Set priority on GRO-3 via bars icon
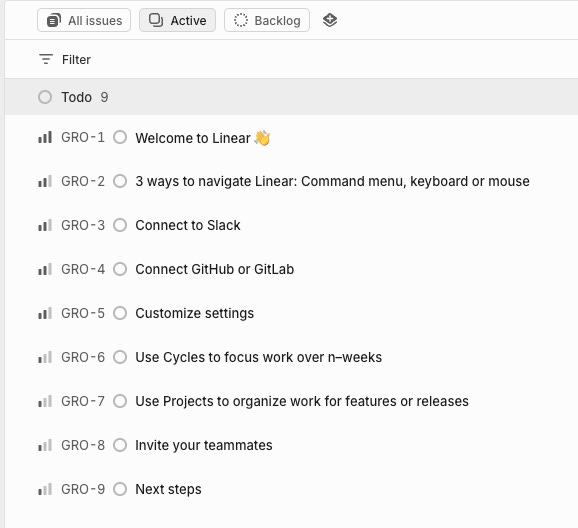578x528 pixels. pyautogui.click(x=45, y=225)
